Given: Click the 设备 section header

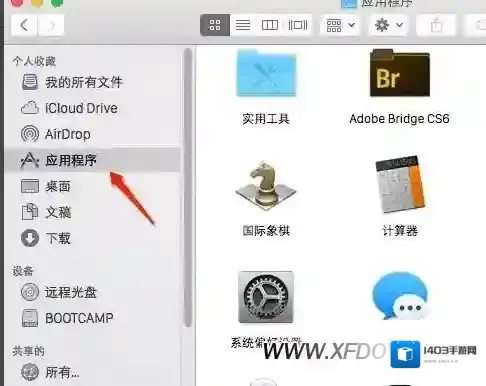Looking at the screenshot, I should click(23, 271).
